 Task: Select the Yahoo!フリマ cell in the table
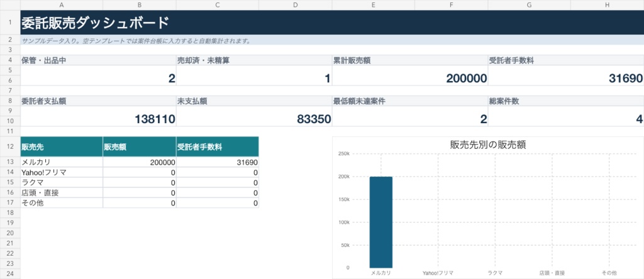(62, 172)
